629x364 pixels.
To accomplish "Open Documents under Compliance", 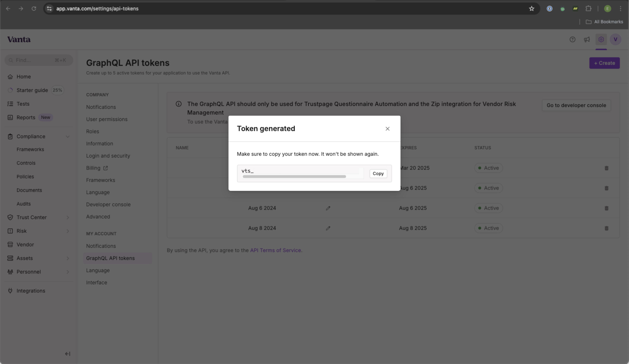I will click(29, 190).
